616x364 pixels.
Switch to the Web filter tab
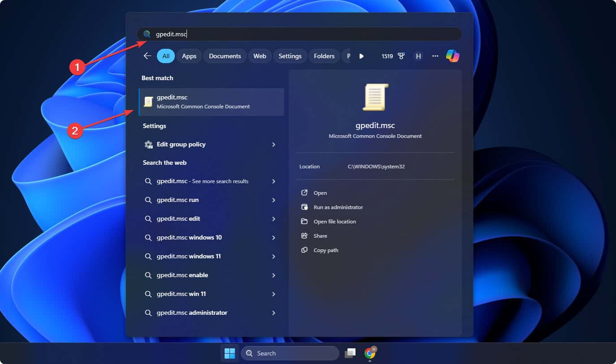coord(260,56)
